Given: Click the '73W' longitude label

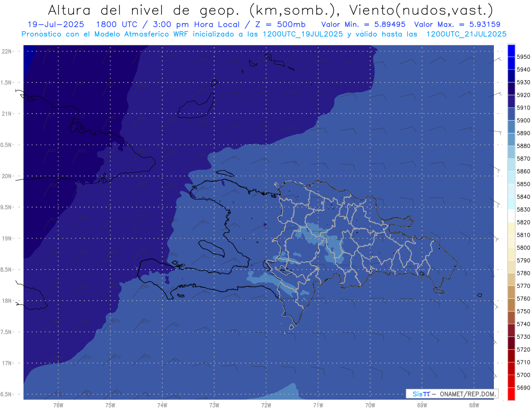Looking at the screenshot, I should click(x=214, y=405).
